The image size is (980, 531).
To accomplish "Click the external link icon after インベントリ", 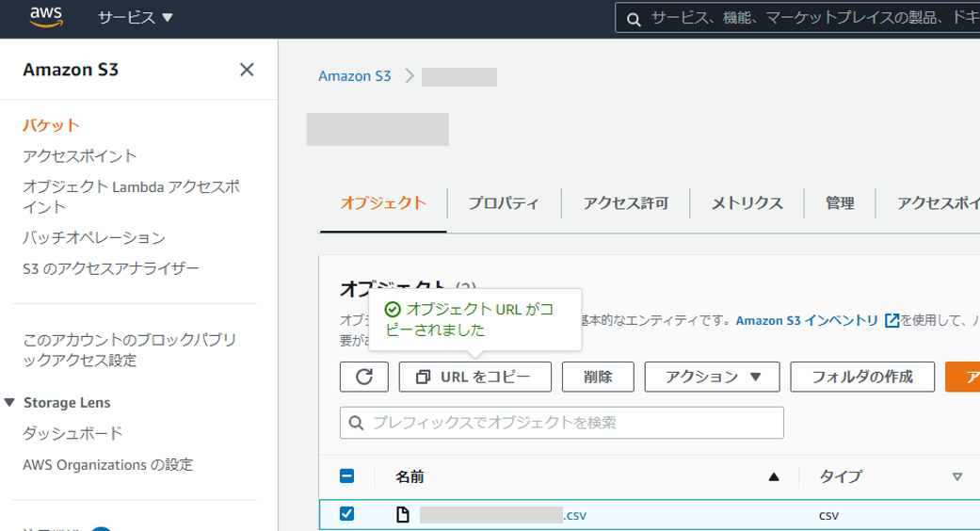I will pos(892,320).
